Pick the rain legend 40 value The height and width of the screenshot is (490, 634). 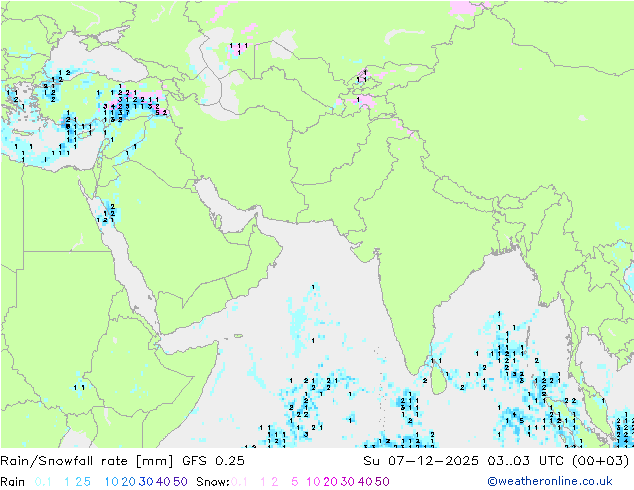(x=163, y=482)
